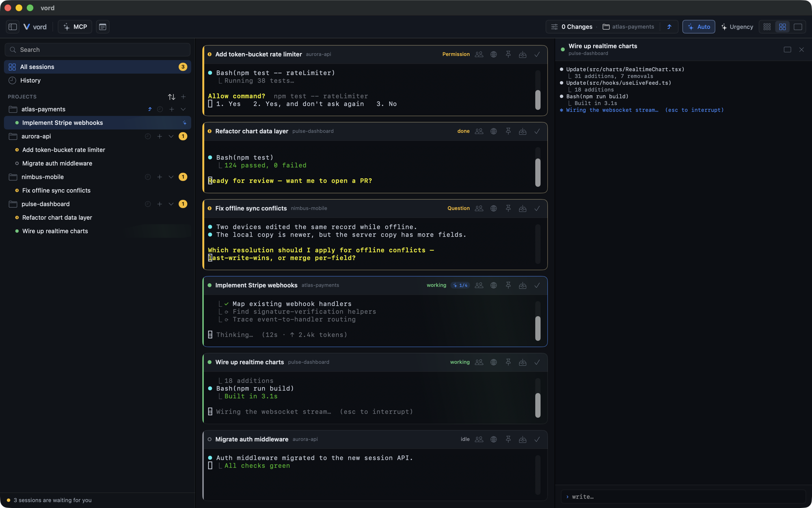Select Add token-bucket rate limiter in sidebar
The image size is (812, 508).
pyautogui.click(x=97, y=150)
